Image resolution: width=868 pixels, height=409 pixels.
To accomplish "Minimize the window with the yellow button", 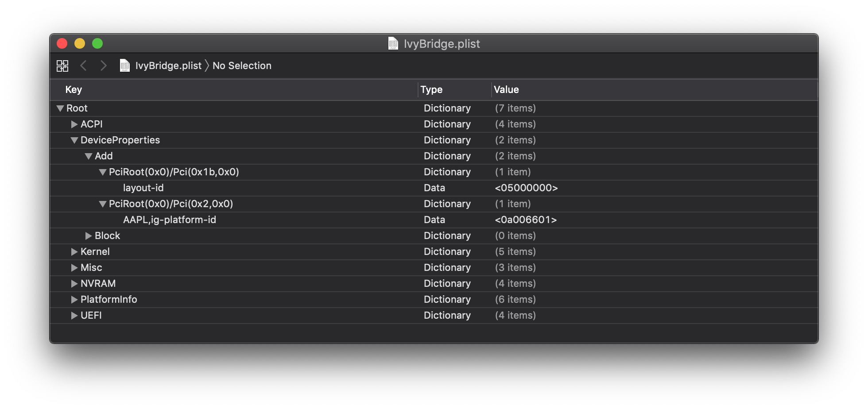I will [x=80, y=43].
